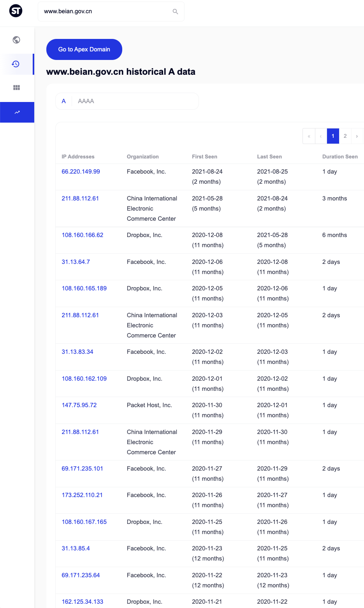Open IP address 108.160.165.189
Image resolution: width=364 pixels, height=608 pixels.
point(84,288)
